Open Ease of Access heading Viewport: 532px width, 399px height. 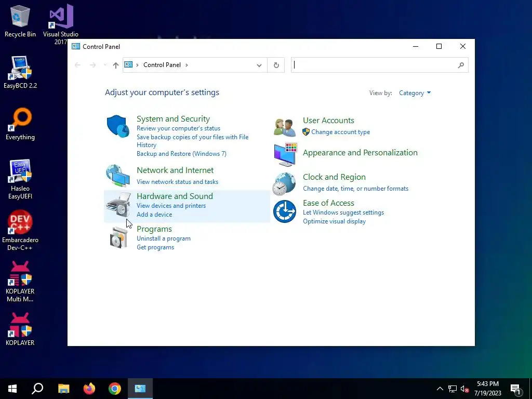click(328, 203)
